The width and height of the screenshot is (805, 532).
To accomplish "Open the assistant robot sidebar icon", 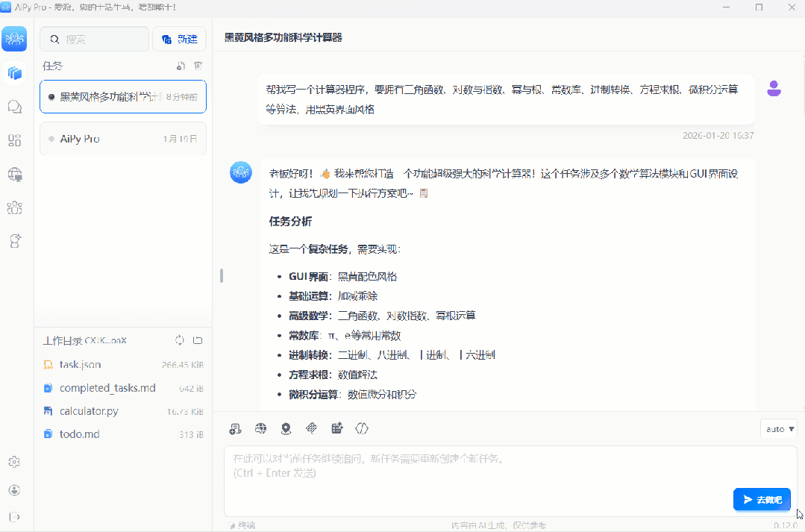I will [x=14, y=241].
